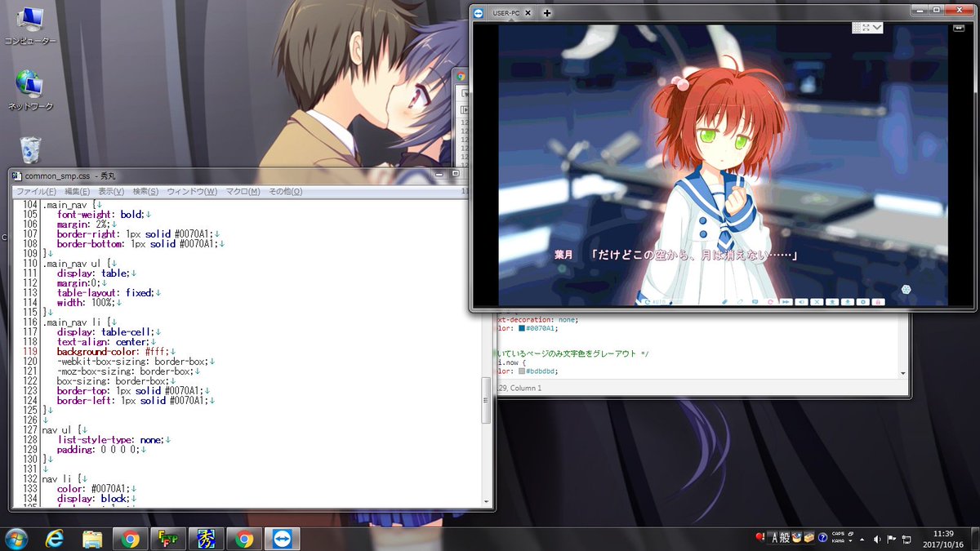This screenshot has height=551, width=980.
Task: Open the Action Center flag icon
Action: point(891,539)
